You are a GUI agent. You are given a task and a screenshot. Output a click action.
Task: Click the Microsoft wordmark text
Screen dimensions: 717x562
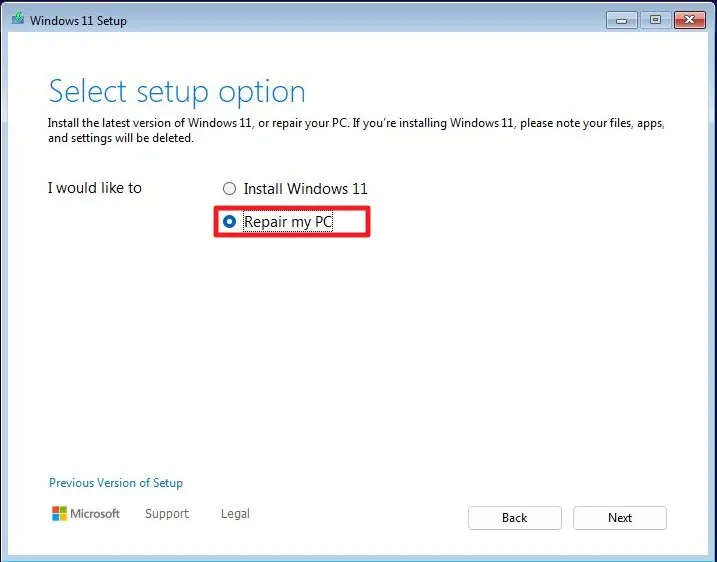click(x=95, y=514)
